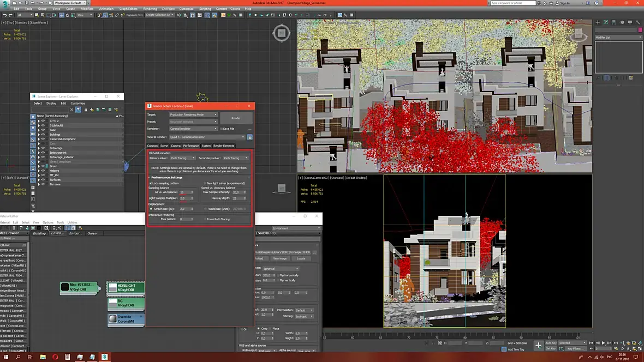Click the View Image button

click(x=279, y=258)
